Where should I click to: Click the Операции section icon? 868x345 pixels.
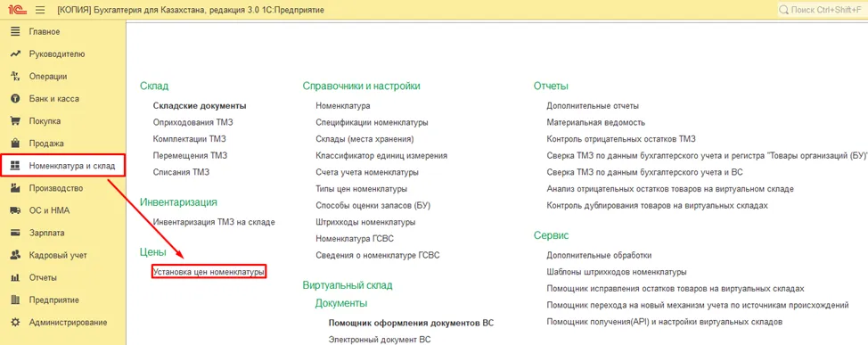click(15, 77)
